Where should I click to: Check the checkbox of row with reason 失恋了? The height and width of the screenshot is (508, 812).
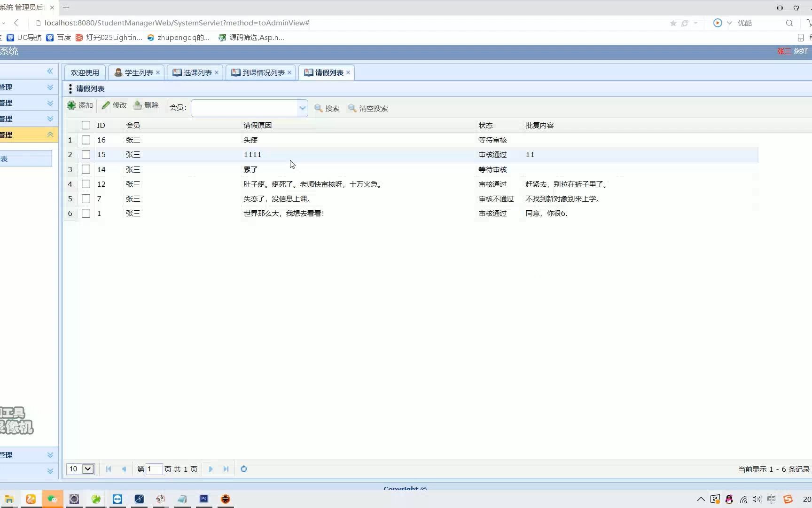coord(86,198)
